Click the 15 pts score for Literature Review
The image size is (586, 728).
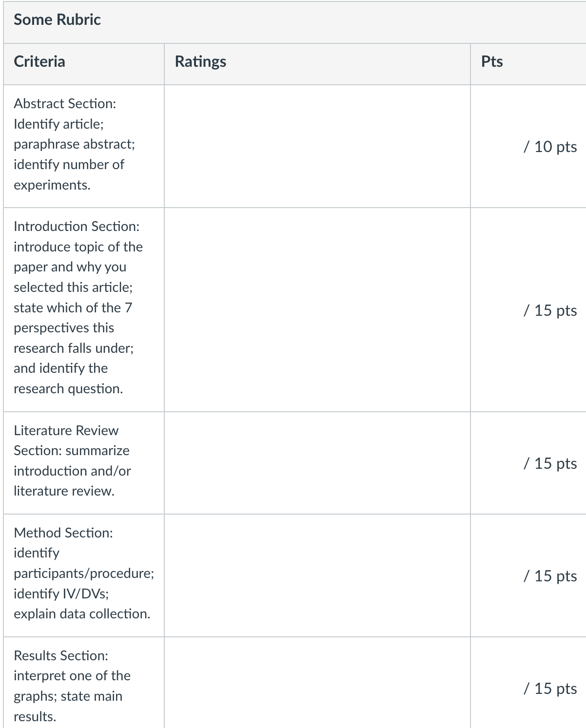[550, 463]
